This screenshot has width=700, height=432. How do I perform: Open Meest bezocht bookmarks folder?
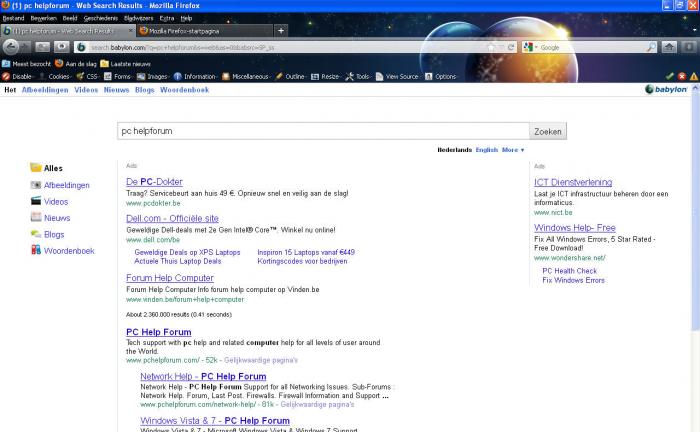[26, 64]
